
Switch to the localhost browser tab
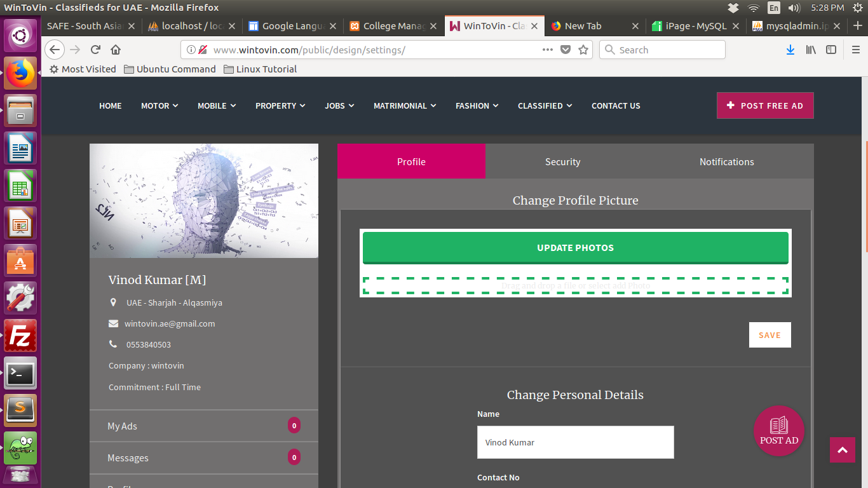tap(191, 26)
